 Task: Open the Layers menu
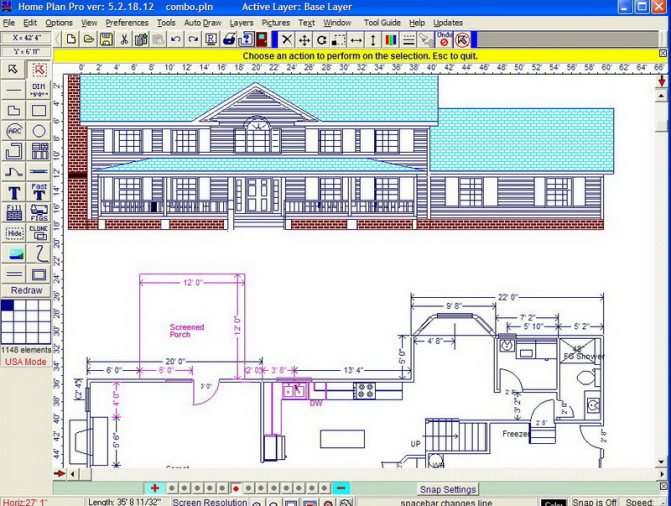[241, 23]
